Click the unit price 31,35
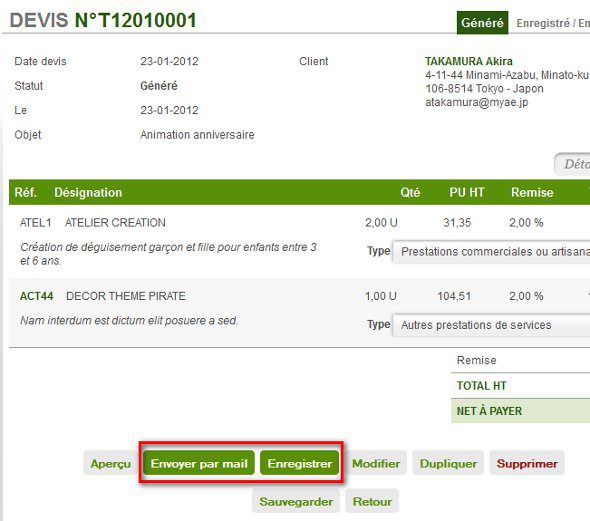The width and height of the screenshot is (590, 521). point(457,223)
